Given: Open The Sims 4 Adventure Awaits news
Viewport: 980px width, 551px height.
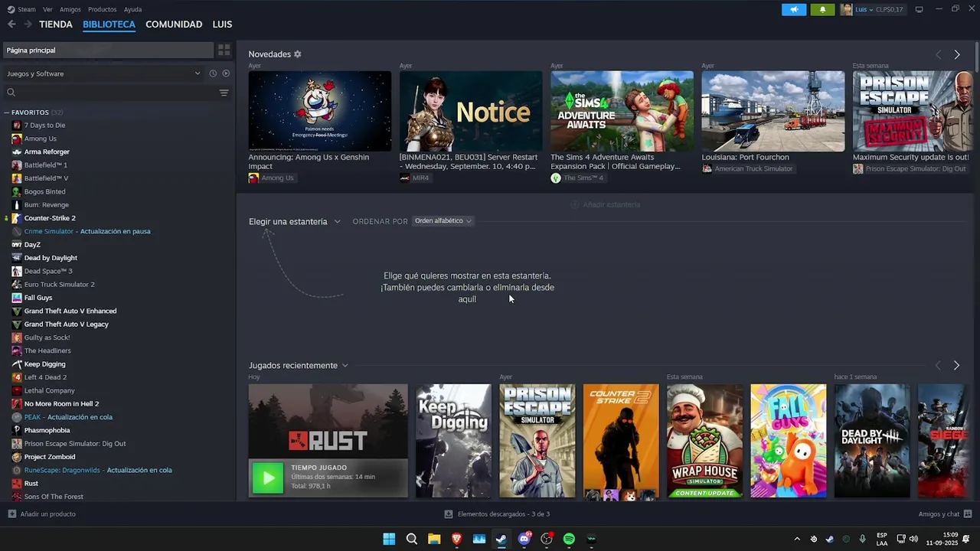Looking at the screenshot, I should click(622, 111).
